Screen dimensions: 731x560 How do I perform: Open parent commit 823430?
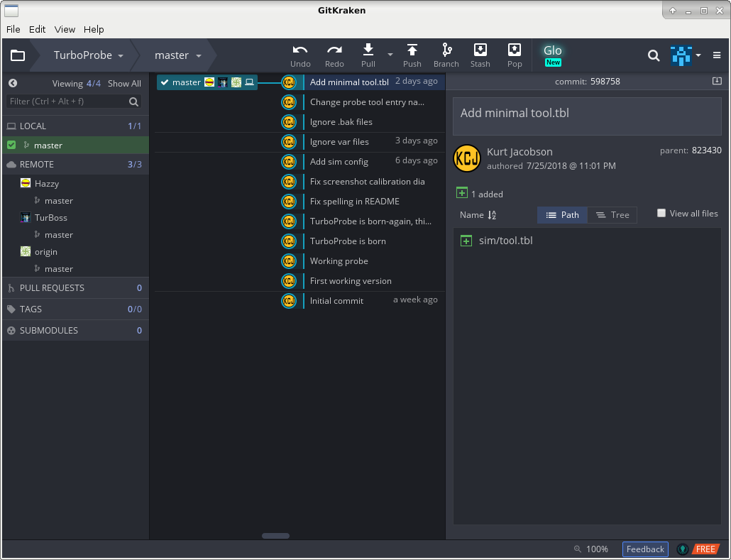(707, 150)
